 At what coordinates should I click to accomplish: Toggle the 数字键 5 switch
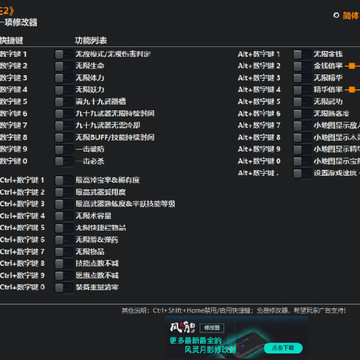(x=64, y=102)
